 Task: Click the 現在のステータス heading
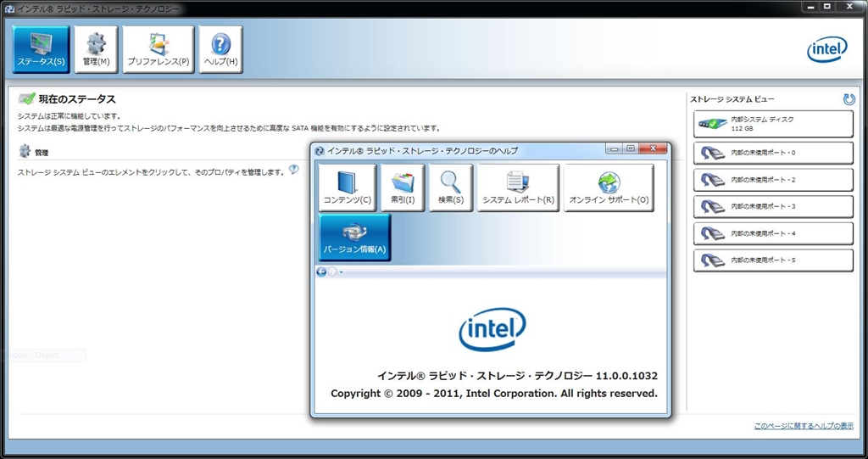[x=77, y=99]
